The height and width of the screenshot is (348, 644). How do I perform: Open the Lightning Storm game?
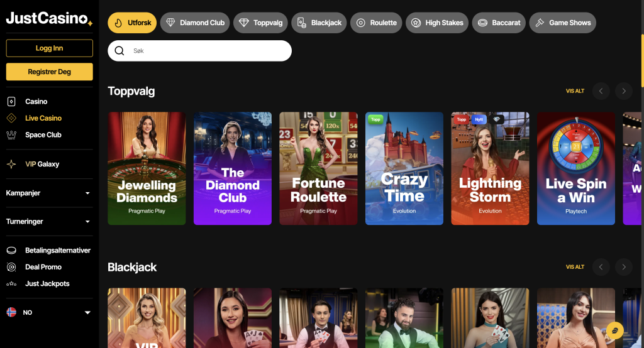(490, 168)
